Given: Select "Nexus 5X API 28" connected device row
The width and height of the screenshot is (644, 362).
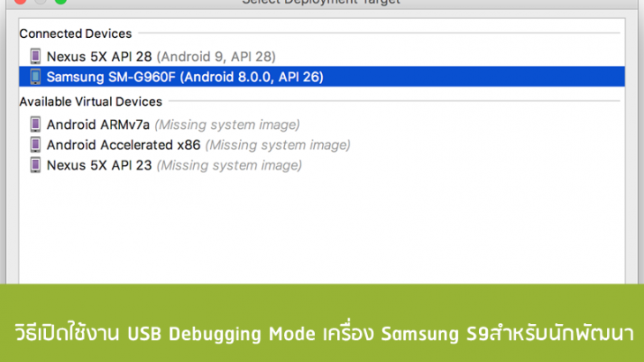Looking at the screenshot, I should 322,57.
